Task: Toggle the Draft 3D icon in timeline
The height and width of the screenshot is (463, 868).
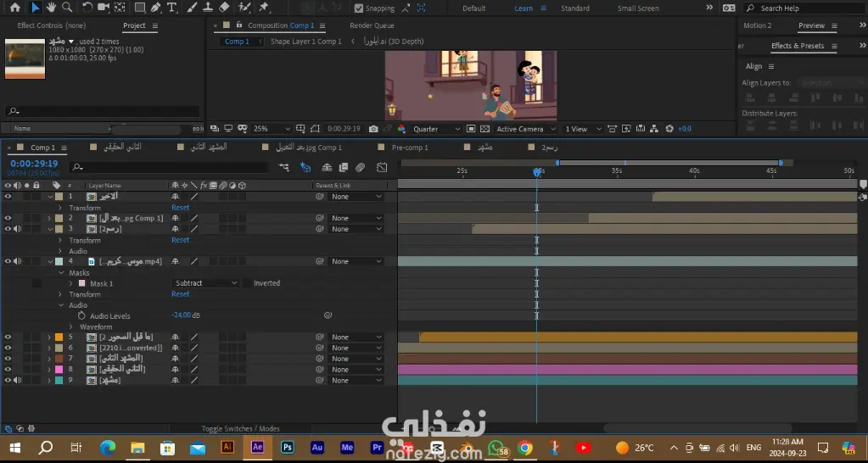Action: tap(305, 167)
